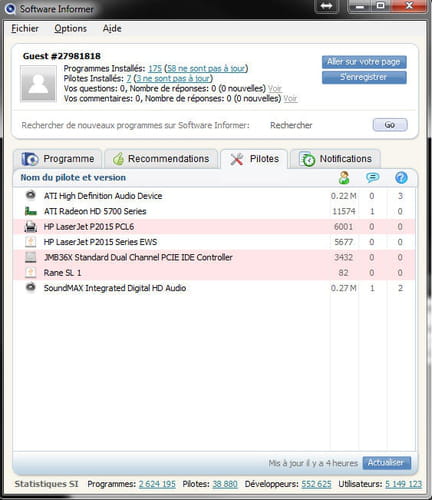Screen dimensions: 432x500
Task: Click the questions column help icon
Action: [x=401, y=178]
